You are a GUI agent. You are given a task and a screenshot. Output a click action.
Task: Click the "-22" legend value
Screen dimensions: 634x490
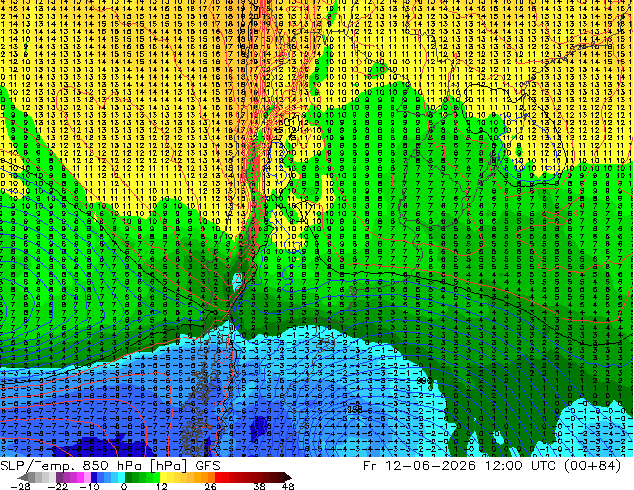[x=57, y=486]
